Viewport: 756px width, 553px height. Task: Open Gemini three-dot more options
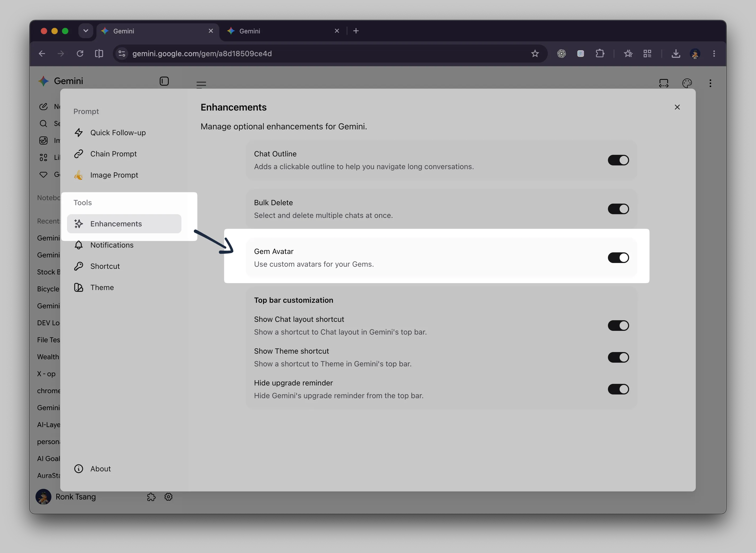[710, 83]
